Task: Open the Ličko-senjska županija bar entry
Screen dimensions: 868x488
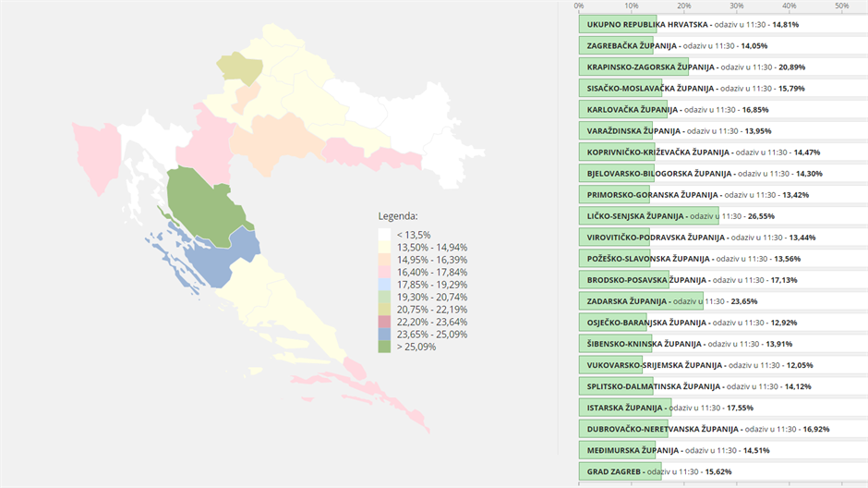Action: [648, 216]
